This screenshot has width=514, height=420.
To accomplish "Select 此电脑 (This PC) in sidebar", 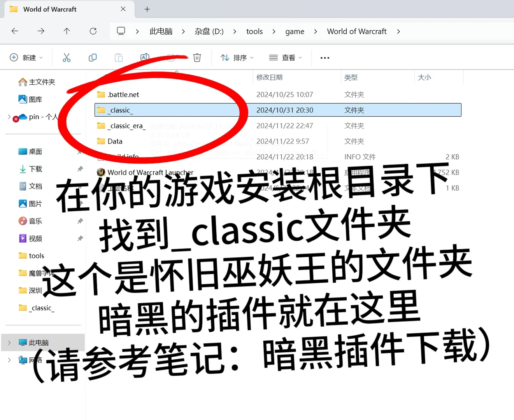I will (43, 343).
